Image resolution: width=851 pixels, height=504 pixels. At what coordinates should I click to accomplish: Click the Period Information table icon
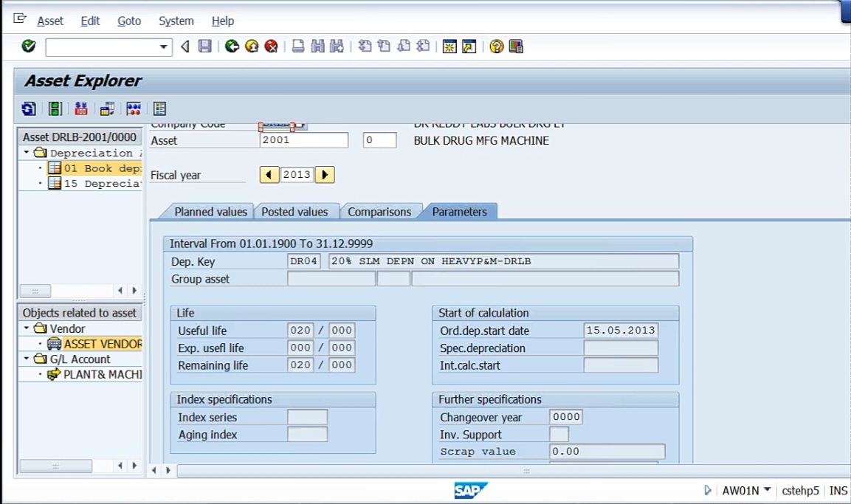107,108
